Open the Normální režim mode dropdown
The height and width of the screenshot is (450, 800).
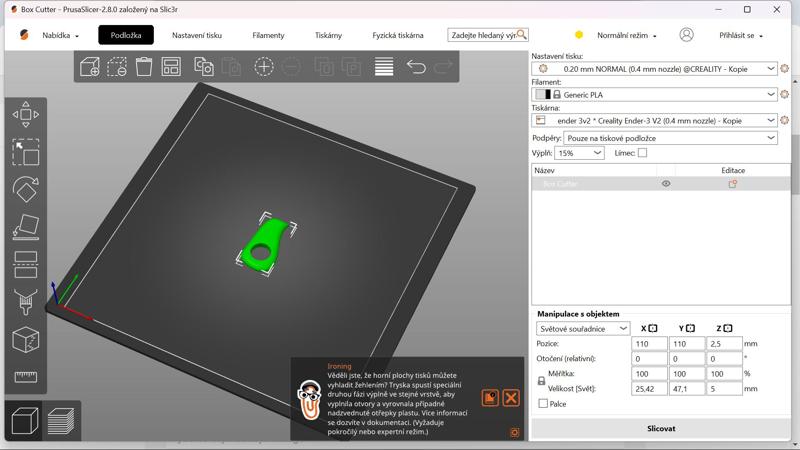(627, 35)
